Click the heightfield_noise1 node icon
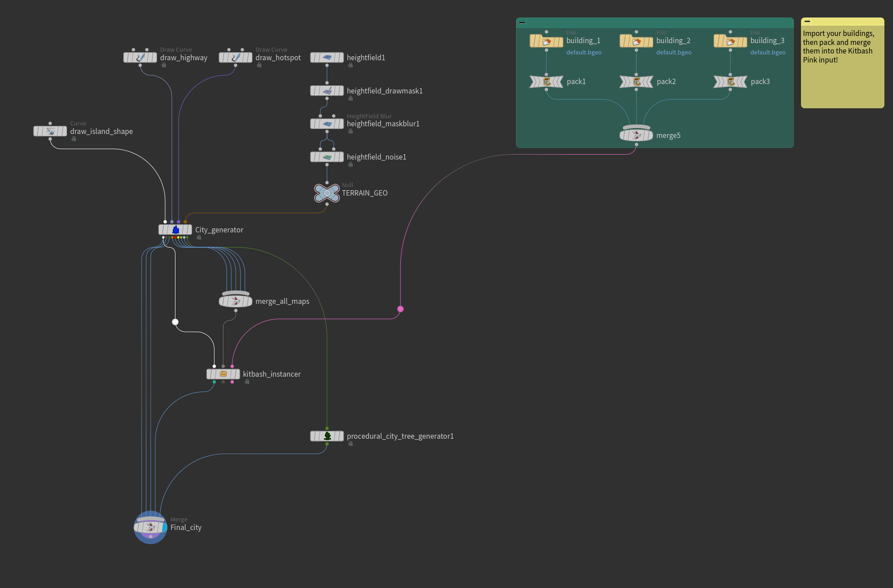Viewport: 893px width, 588px height. 327,157
